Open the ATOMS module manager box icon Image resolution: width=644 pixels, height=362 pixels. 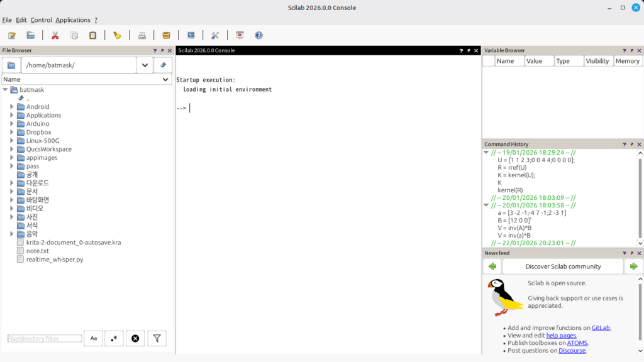pos(166,35)
